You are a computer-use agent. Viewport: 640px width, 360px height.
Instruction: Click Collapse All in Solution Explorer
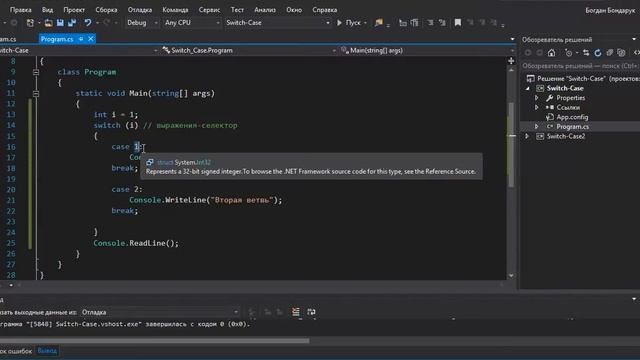[609, 53]
